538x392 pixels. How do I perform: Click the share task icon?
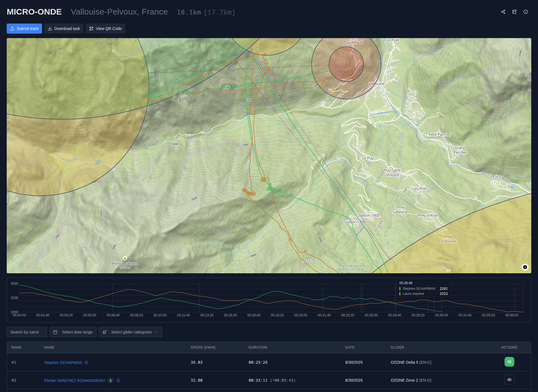point(503,12)
